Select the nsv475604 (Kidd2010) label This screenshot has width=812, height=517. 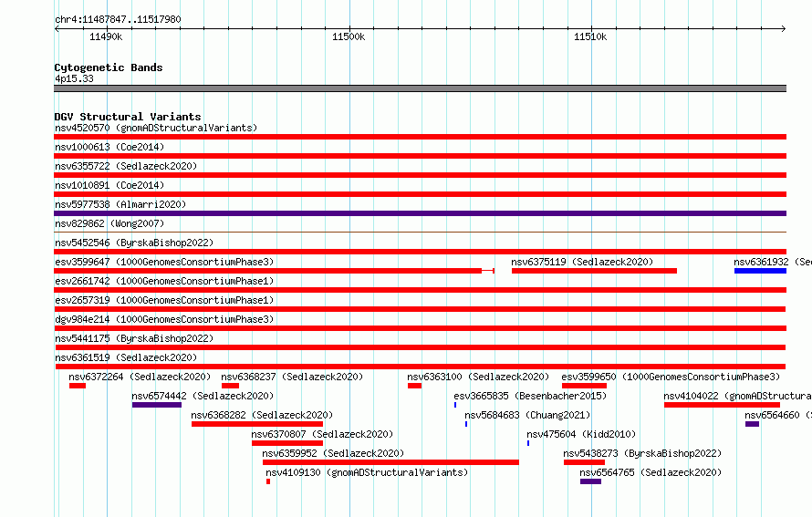click(x=581, y=434)
